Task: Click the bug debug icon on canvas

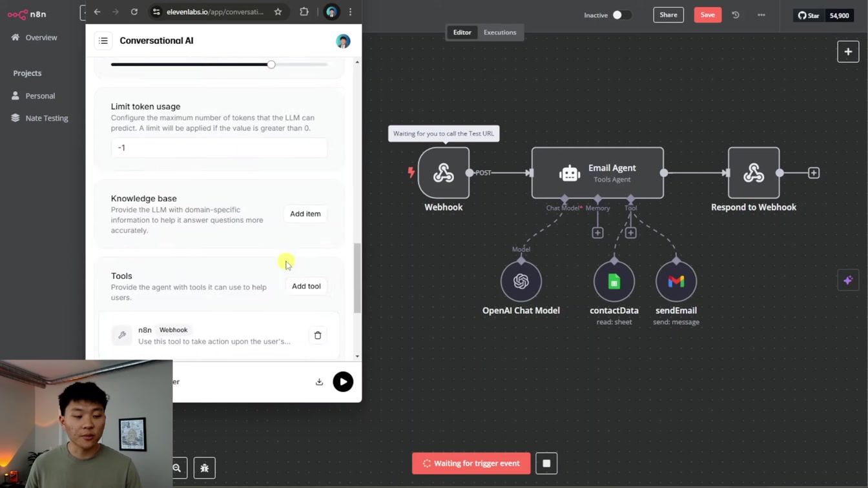Action: tap(205, 468)
